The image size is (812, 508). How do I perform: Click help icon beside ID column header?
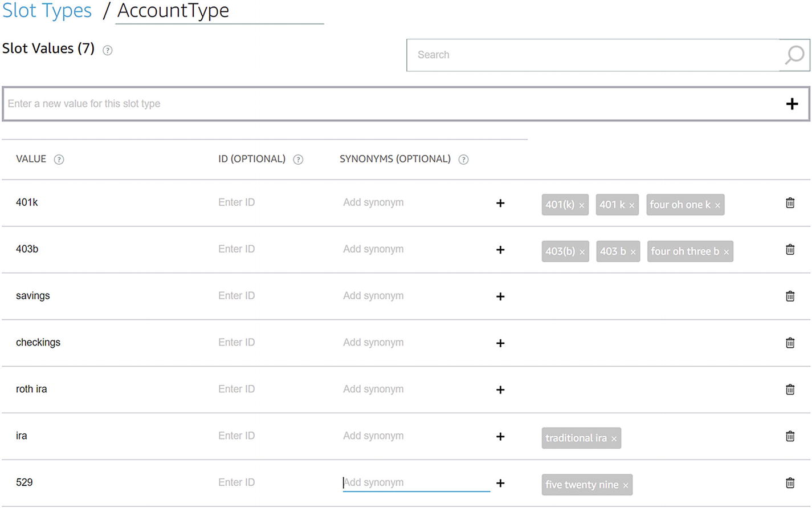click(298, 160)
